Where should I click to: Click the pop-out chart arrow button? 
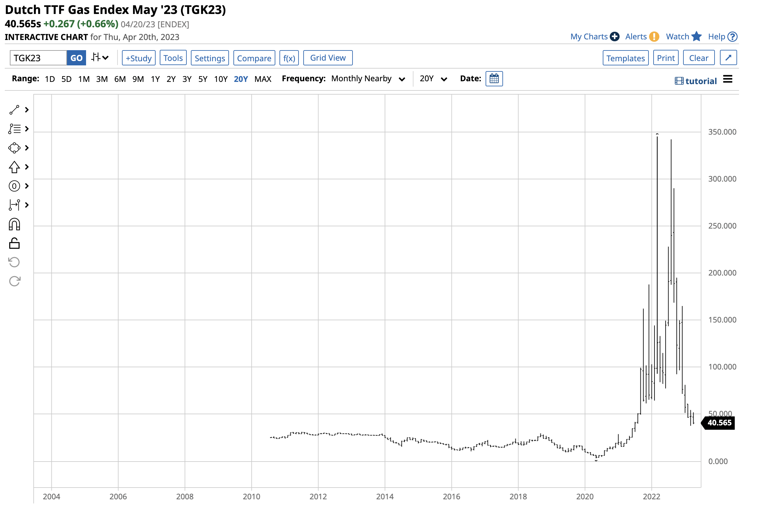click(728, 57)
